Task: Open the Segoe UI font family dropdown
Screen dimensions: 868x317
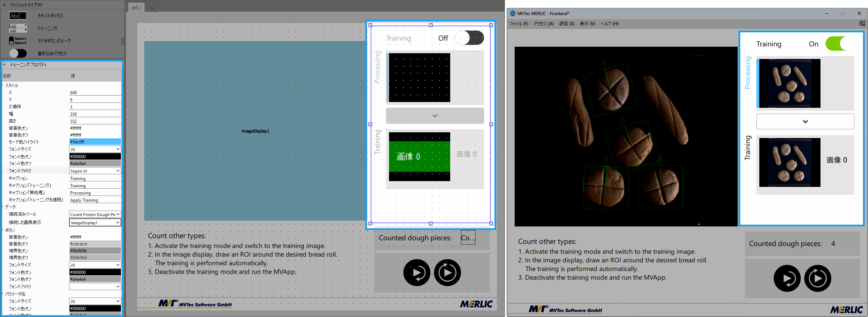Action: (x=95, y=171)
